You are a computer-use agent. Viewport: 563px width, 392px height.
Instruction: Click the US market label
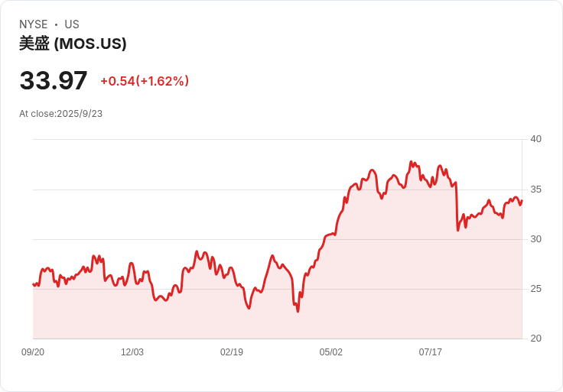coord(72,24)
